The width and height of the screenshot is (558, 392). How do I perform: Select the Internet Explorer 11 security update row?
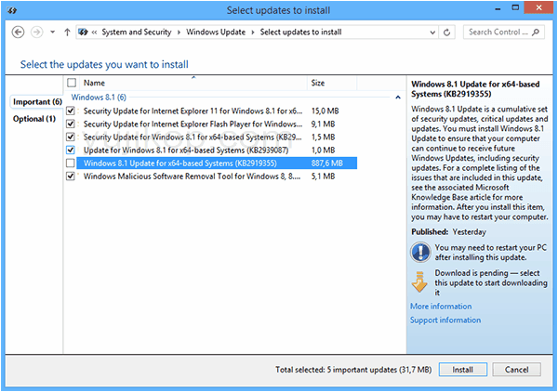[217, 111]
